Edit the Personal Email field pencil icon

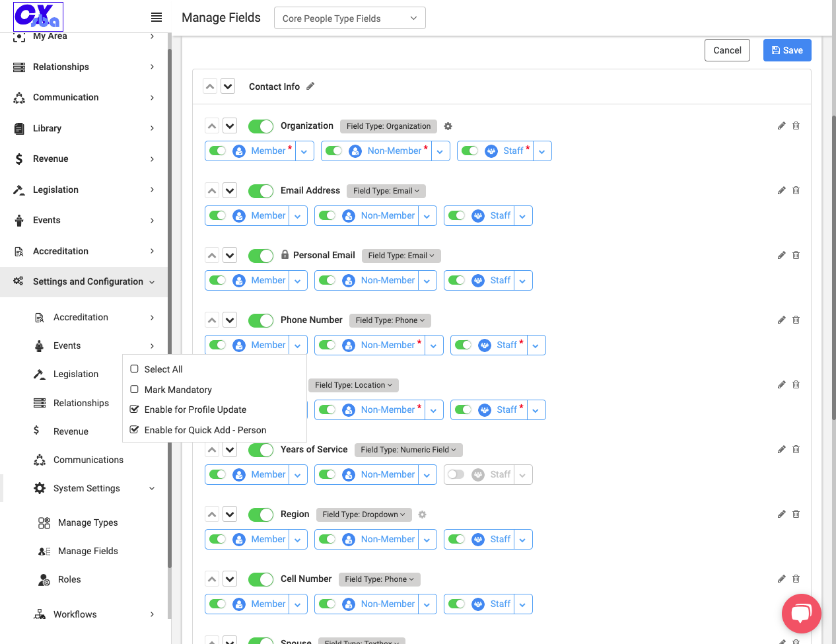781,255
